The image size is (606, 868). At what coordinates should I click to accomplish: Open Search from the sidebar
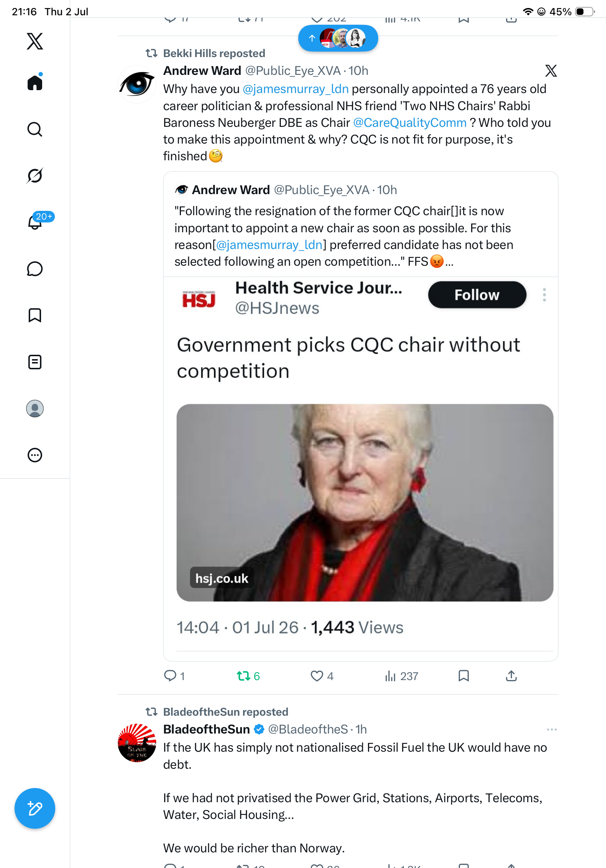coord(35,129)
